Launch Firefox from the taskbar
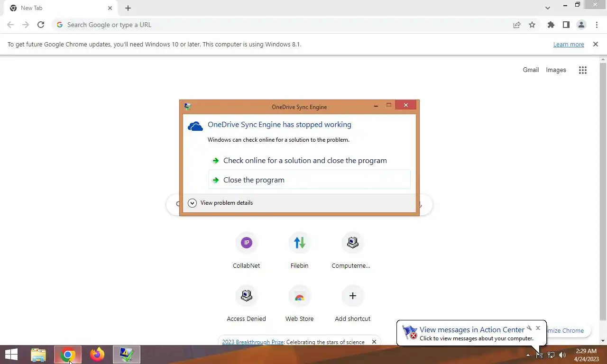 (97, 355)
